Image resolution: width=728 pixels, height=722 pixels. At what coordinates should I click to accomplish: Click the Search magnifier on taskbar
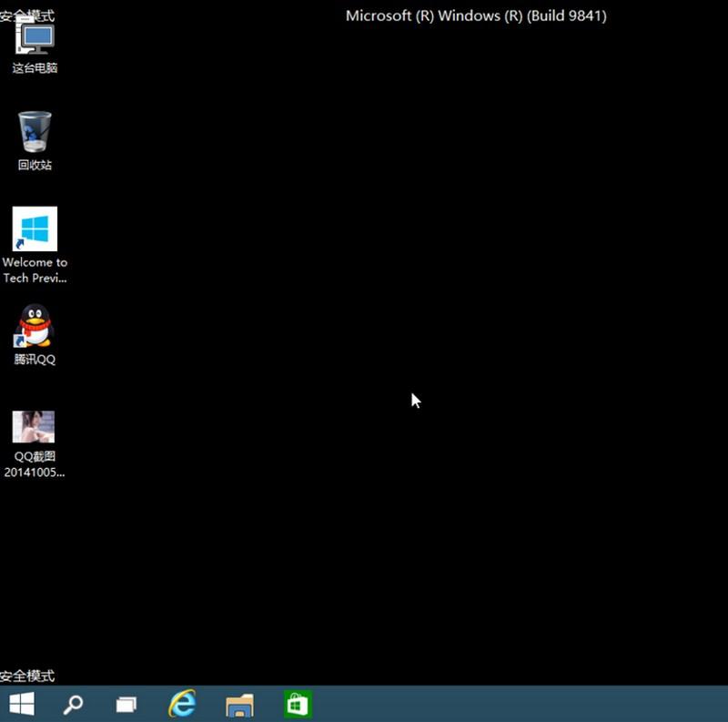pos(73,704)
